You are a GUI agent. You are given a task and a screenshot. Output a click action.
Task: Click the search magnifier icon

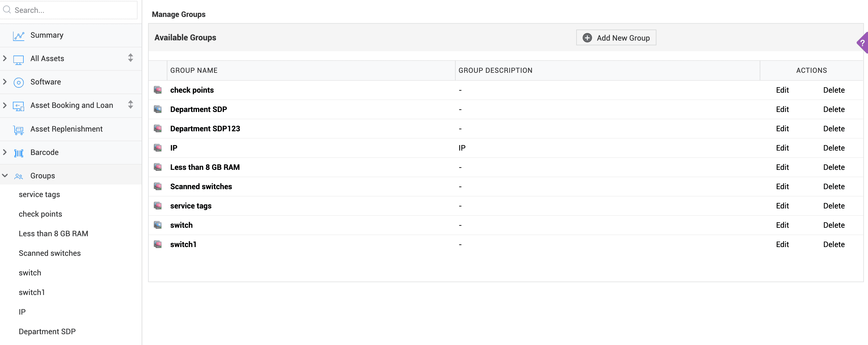click(x=7, y=10)
